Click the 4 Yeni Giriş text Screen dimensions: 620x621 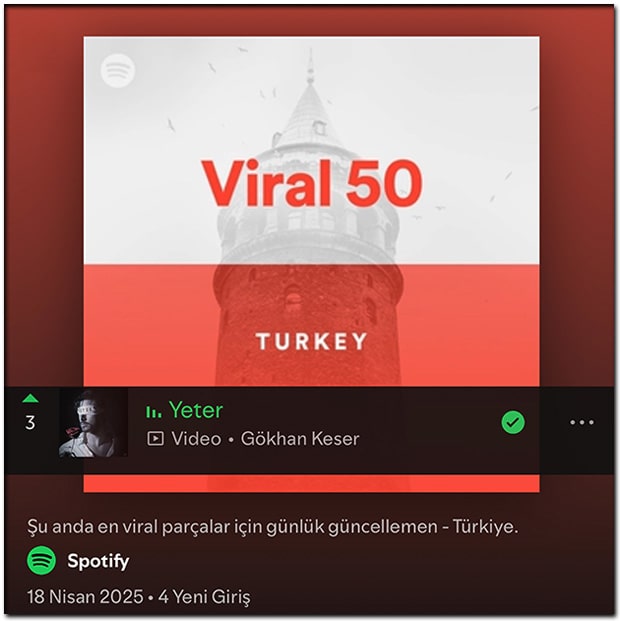tap(204, 597)
